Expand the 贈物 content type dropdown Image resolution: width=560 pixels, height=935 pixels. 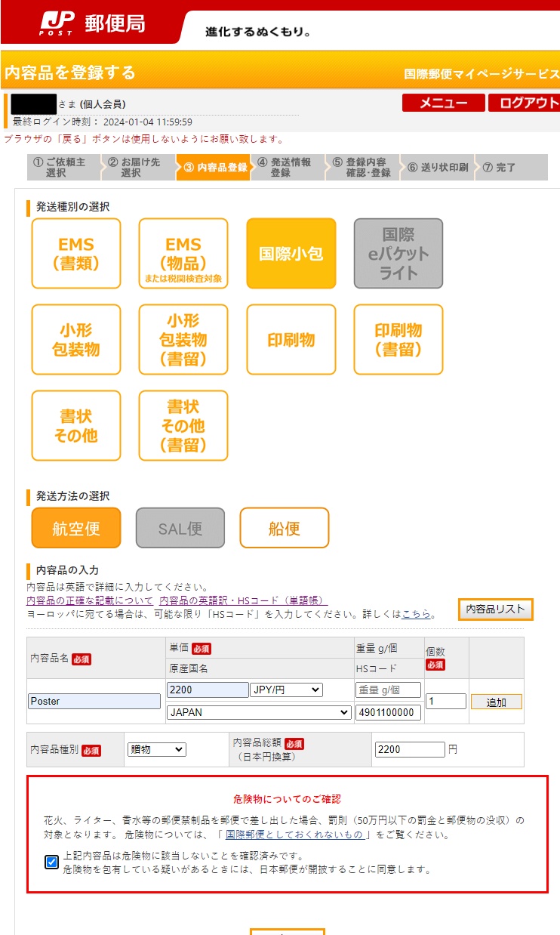click(x=156, y=749)
